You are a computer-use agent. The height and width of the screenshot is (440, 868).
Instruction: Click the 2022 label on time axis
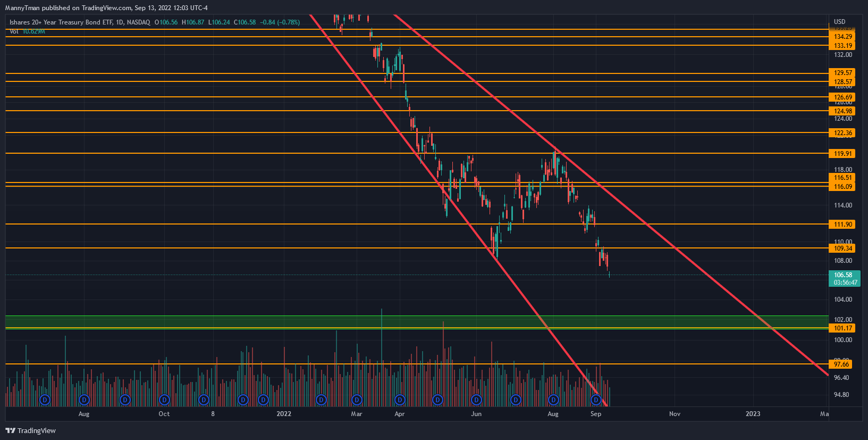[284, 414]
